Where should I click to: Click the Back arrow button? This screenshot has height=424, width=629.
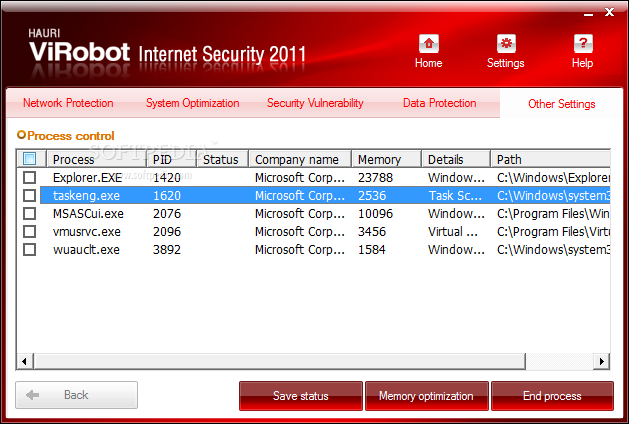click(77, 395)
